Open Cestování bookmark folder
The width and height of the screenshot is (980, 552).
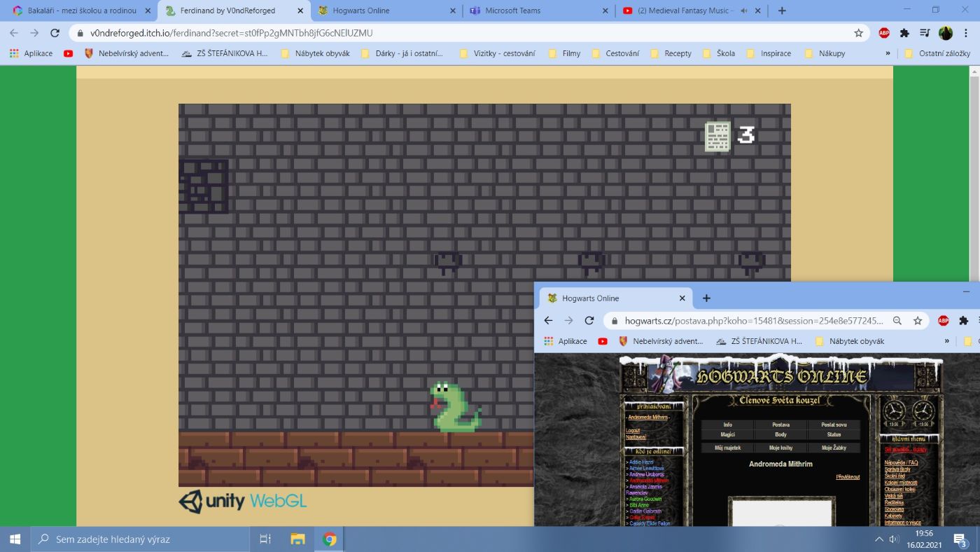(615, 53)
